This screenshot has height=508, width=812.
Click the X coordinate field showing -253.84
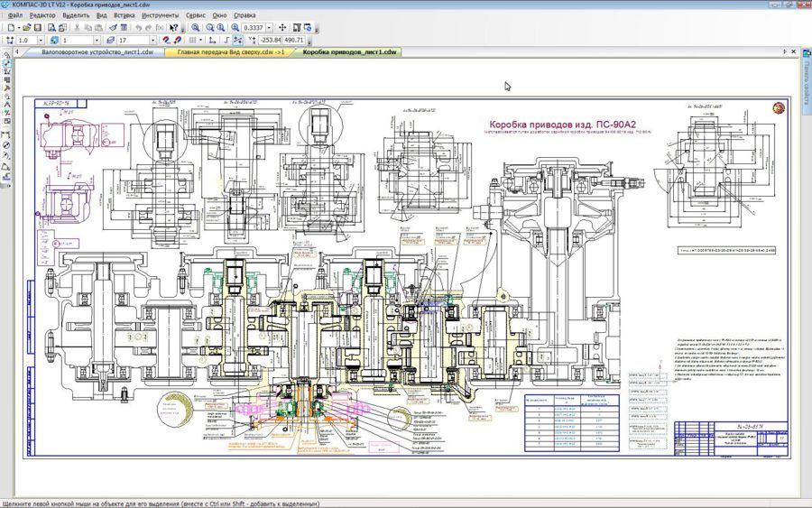point(269,41)
